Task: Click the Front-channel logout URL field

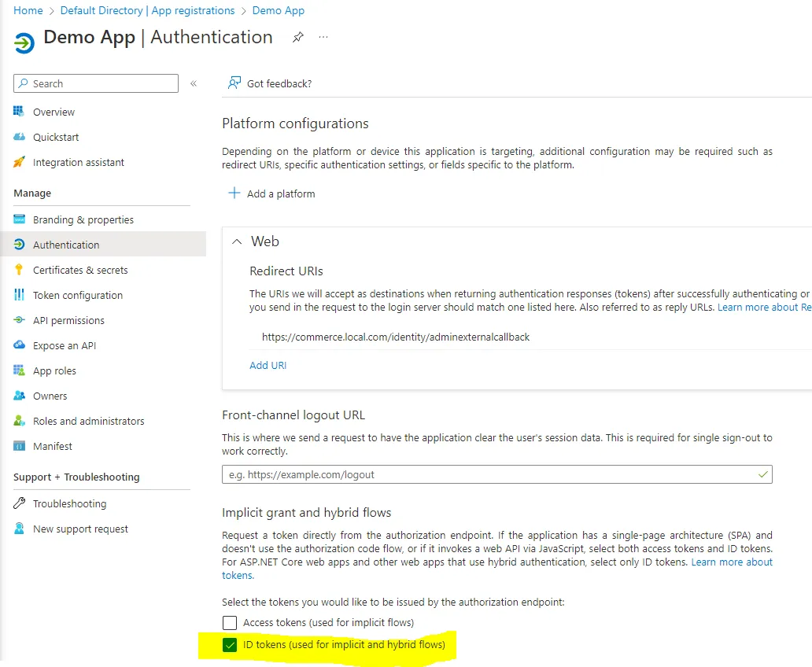Action: (x=497, y=474)
